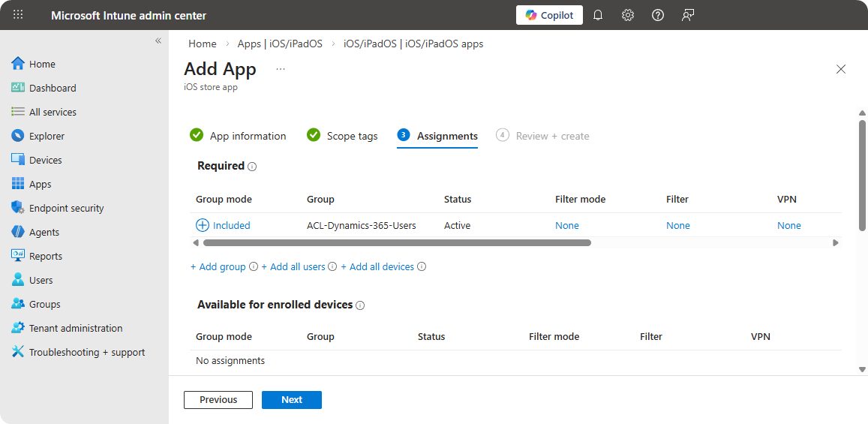
Task: Toggle the Included group mode
Action: tap(224, 225)
